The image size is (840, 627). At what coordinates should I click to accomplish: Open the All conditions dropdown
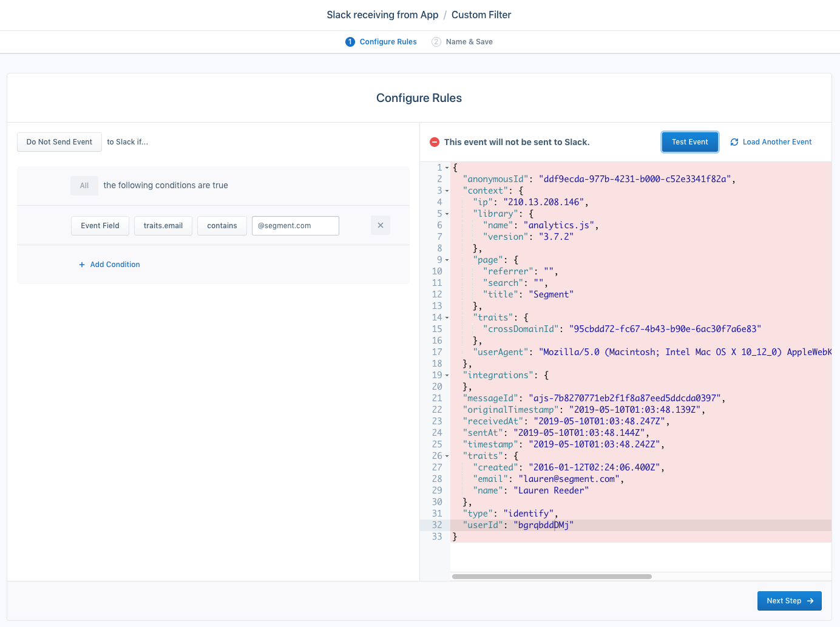click(84, 185)
